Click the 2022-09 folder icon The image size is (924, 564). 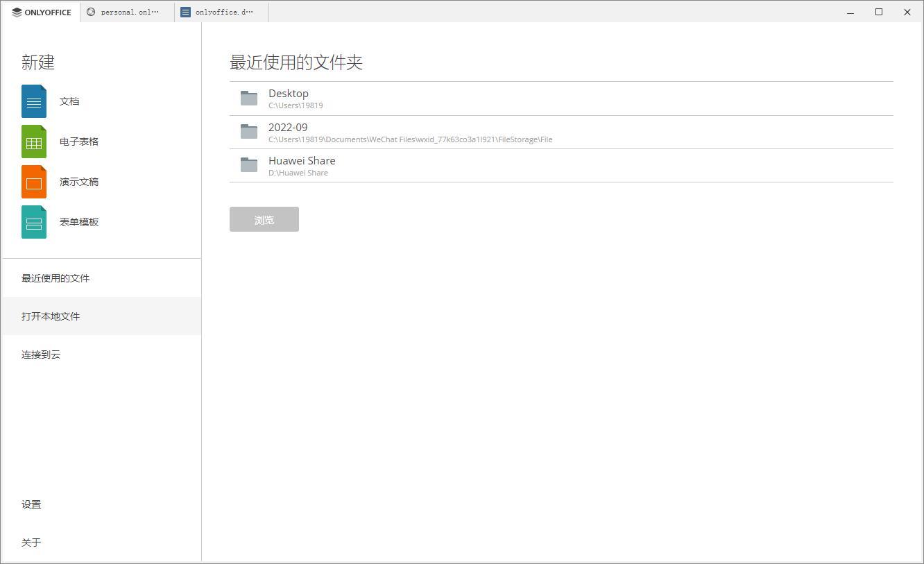[249, 131]
